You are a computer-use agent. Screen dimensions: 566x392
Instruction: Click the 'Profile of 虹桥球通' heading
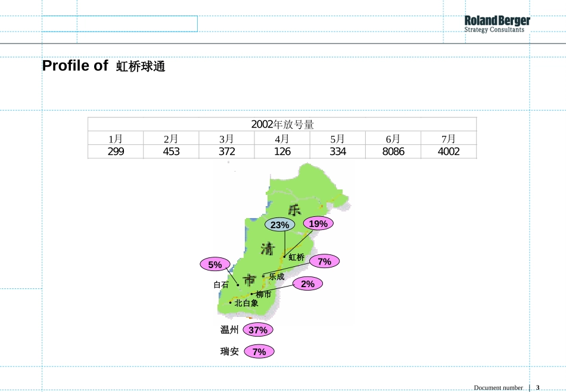point(104,66)
